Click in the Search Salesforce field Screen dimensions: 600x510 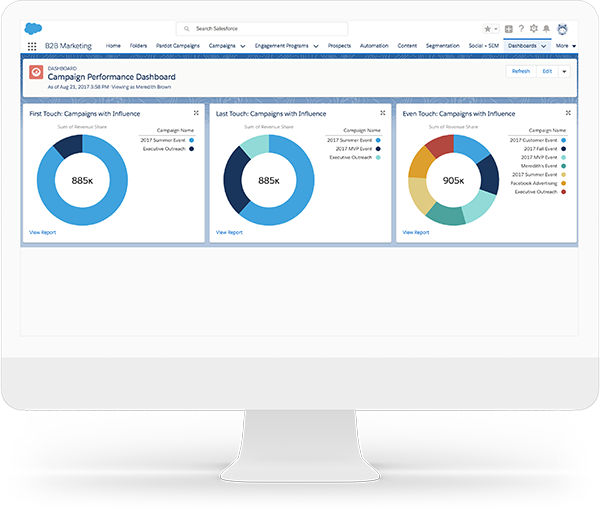pyautogui.click(x=262, y=29)
